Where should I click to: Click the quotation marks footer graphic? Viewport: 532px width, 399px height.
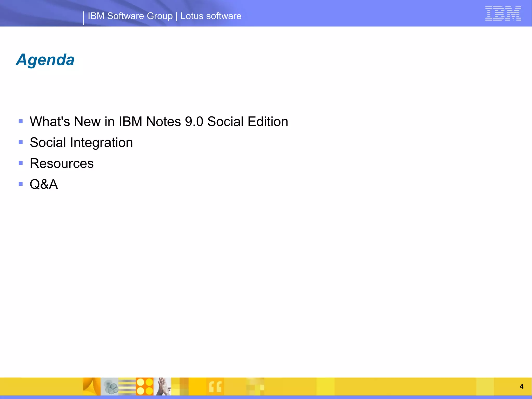215,387
